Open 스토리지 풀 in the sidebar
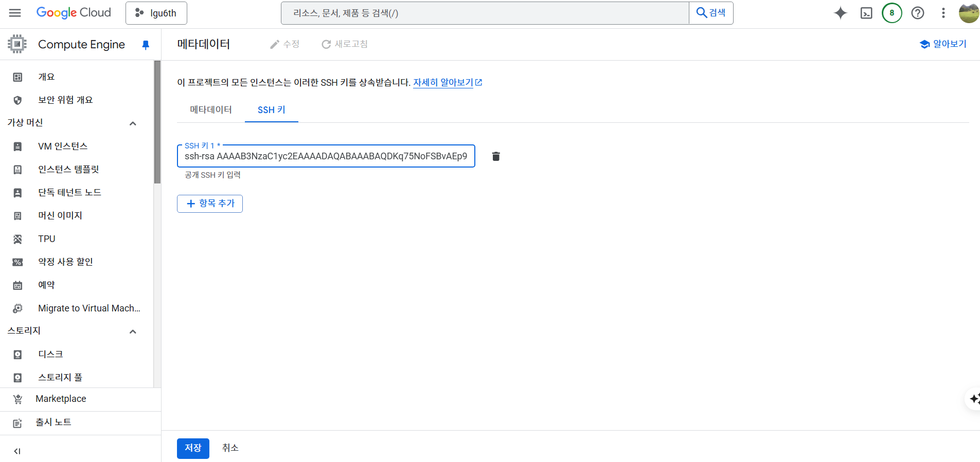The height and width of the screenshot is (462, 980). coord(77,378)
